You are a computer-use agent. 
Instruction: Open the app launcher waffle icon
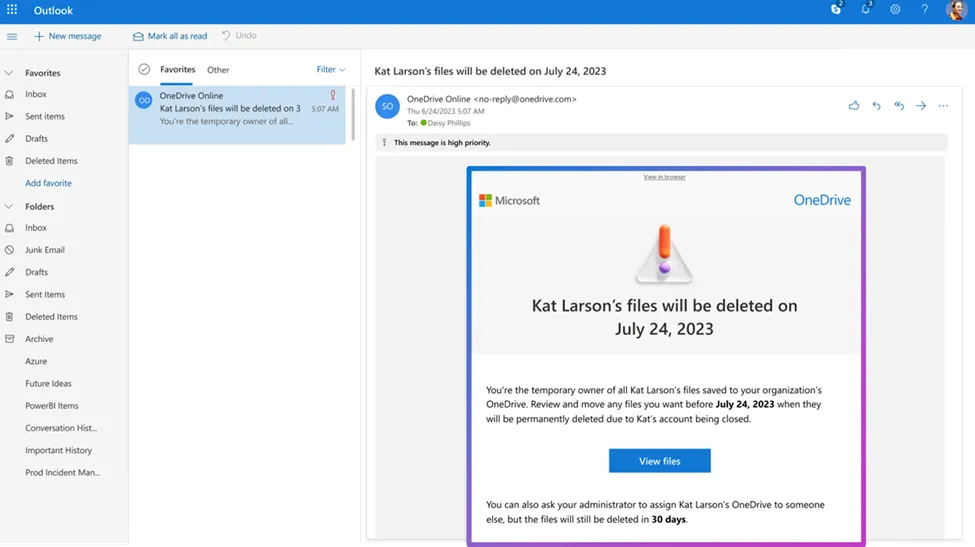pos(12,10)
